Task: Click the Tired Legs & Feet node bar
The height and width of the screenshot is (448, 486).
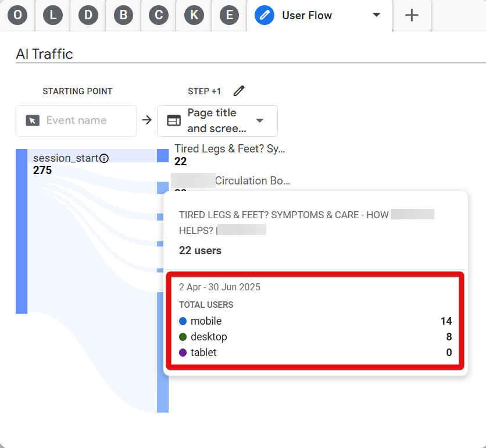Action: pos(163,155)
